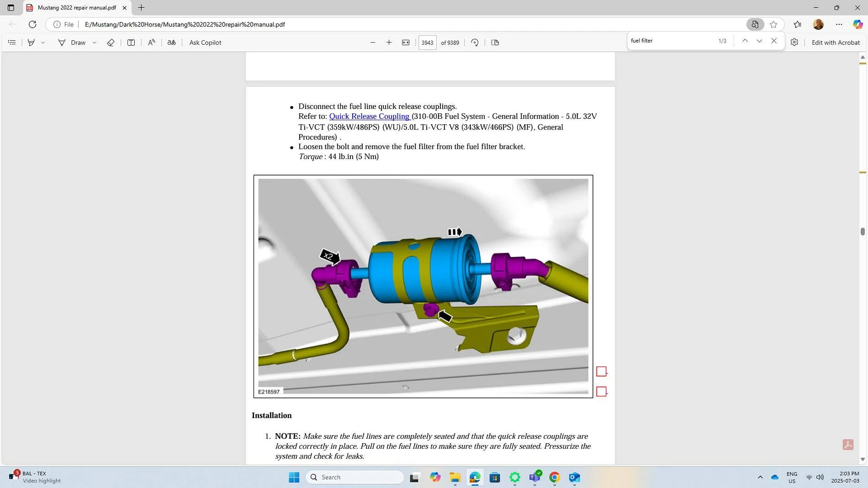Click scrollbar down arrow
The image size is (868, 488).
point(863,460)
